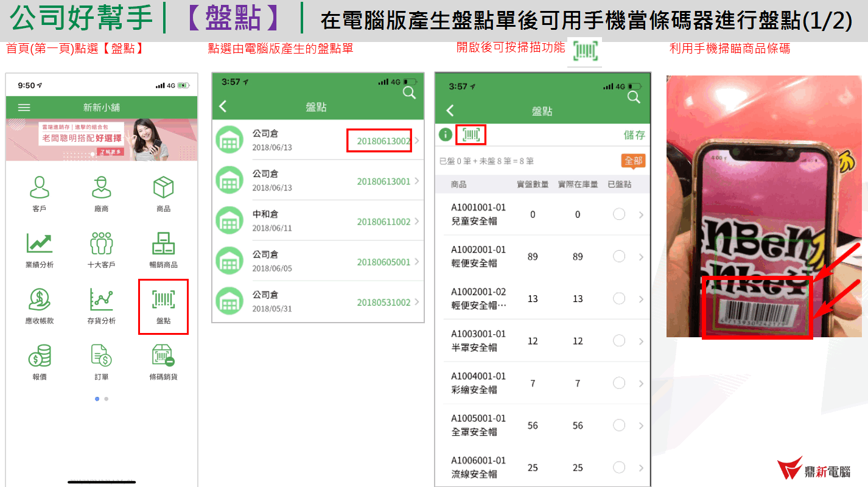
Task: Tap back arrow in 盤點 list screen
Action: (223, 107)
